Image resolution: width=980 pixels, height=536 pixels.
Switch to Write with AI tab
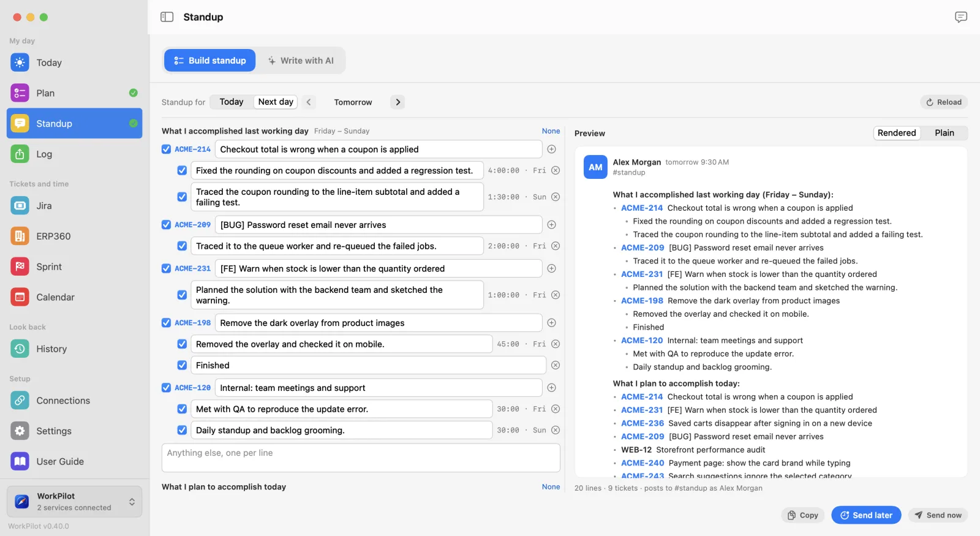pos(301,61)
